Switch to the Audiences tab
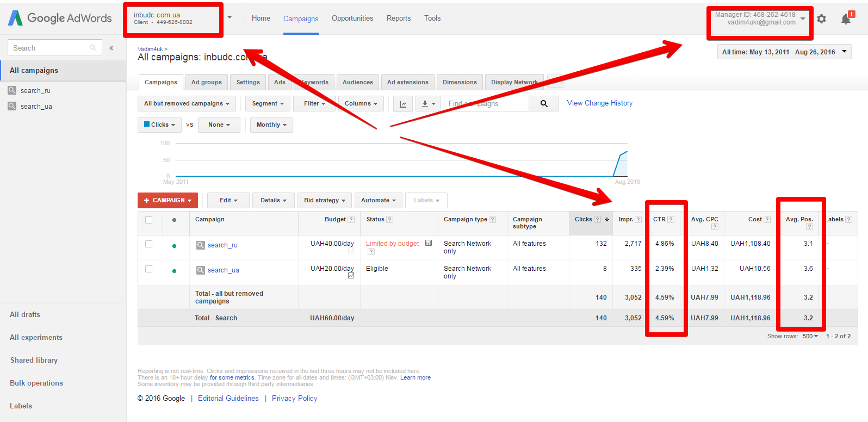The height and width of the screenshot is (422, 868). pyautogui.click(x=358, y=82)
